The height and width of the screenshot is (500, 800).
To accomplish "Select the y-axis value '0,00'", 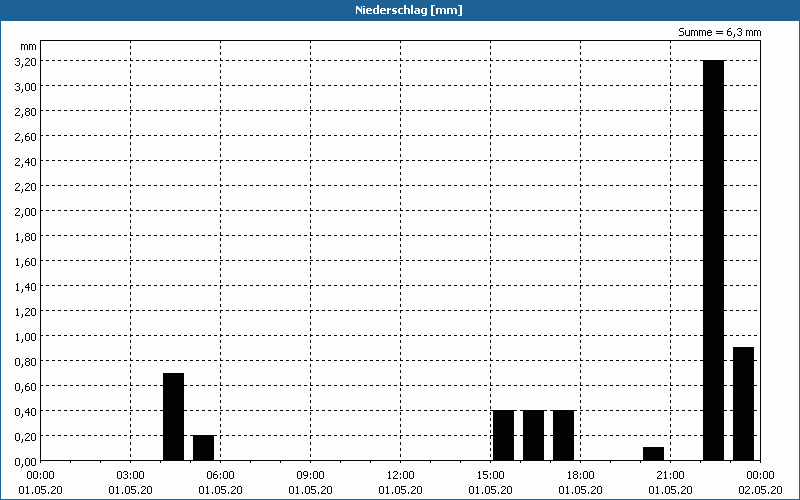I will pos(26,461).
